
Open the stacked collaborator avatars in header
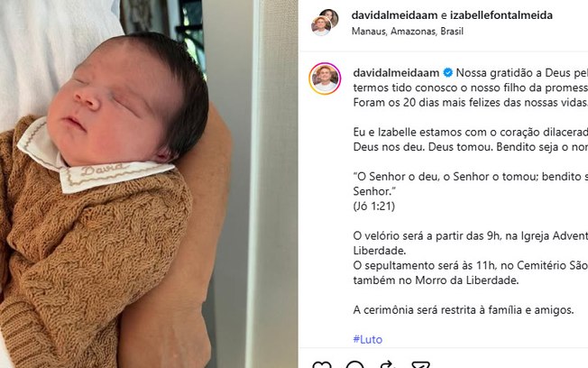click(x=325, y=23)
